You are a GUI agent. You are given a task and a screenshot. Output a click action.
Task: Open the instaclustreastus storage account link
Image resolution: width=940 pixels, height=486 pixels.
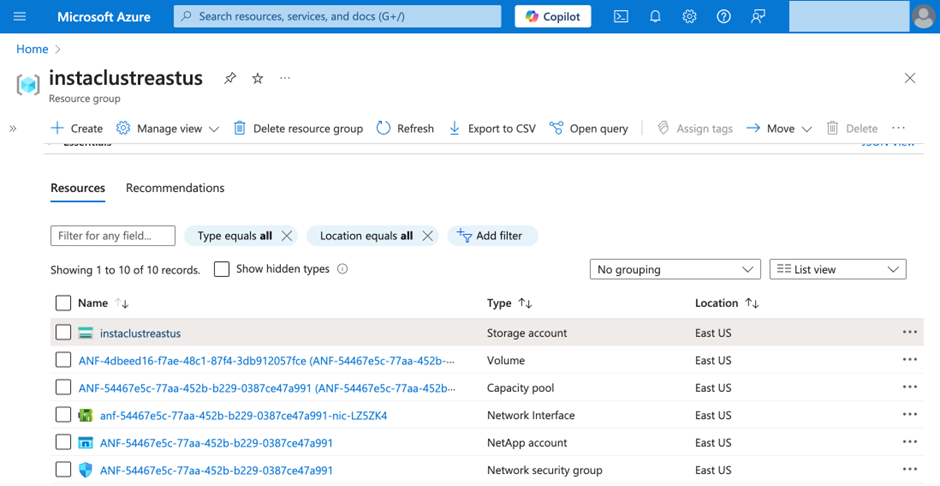coord(140,333)
